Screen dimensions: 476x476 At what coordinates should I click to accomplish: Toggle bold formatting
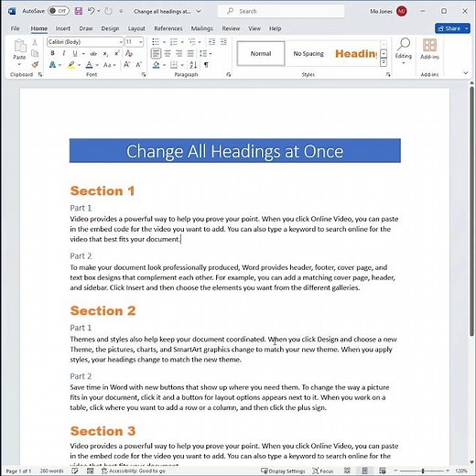pos(52,53)
